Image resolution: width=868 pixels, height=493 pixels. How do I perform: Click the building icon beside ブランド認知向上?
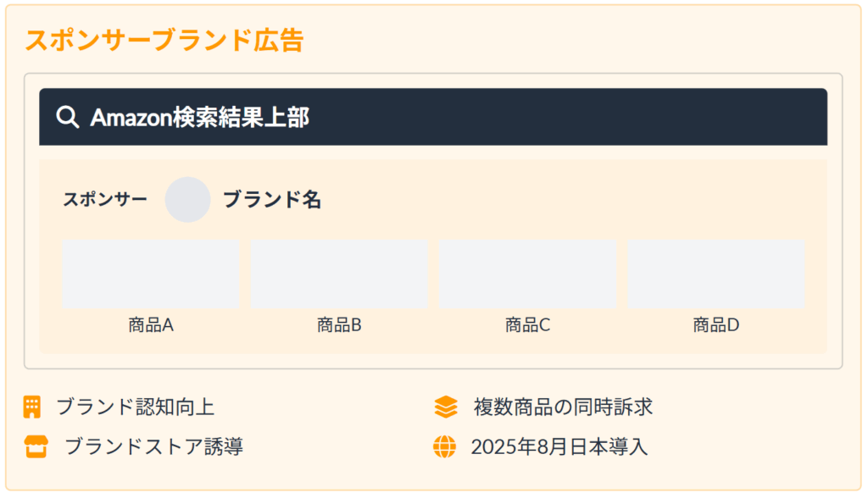[32, 407]
